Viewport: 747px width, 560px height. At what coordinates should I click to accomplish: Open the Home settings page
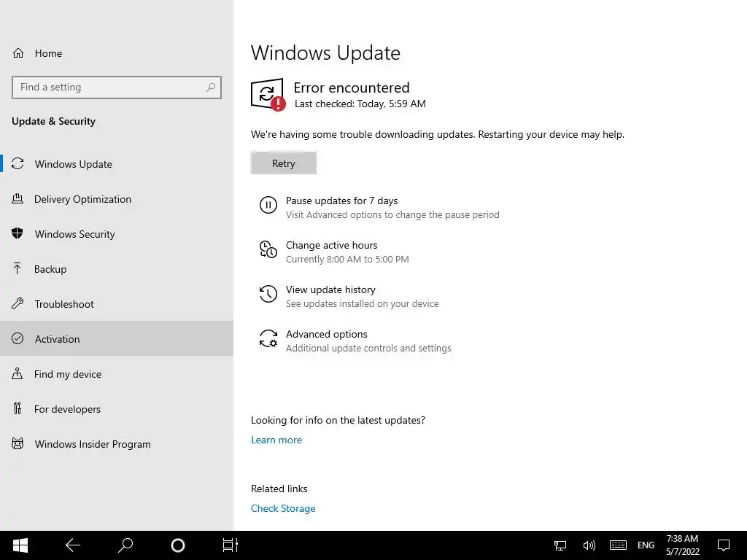click(x=117, y=52)
